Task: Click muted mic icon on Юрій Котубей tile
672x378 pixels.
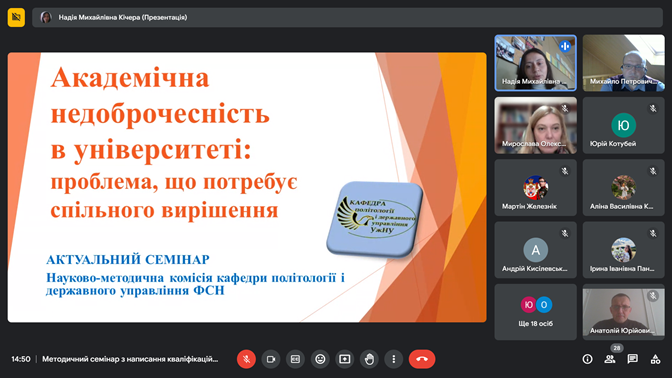Action: (653, 108)
